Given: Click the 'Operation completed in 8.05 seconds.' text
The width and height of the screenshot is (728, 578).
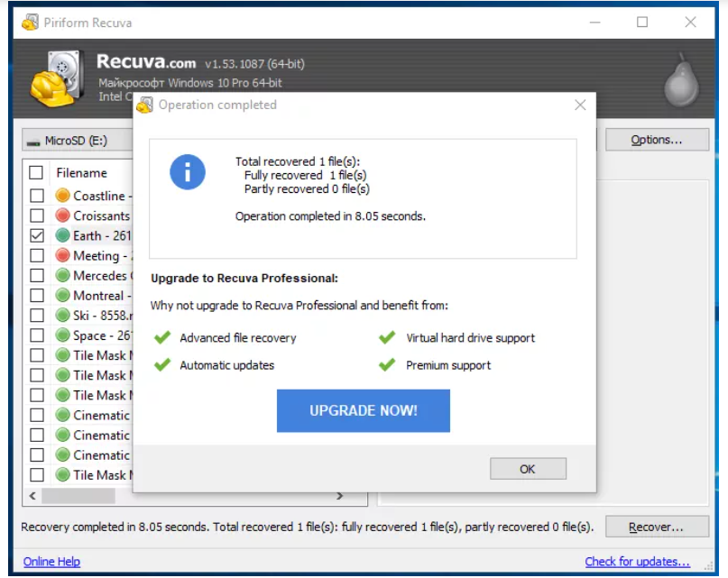Looking at the screenshot, I should (x=330, y=216).
